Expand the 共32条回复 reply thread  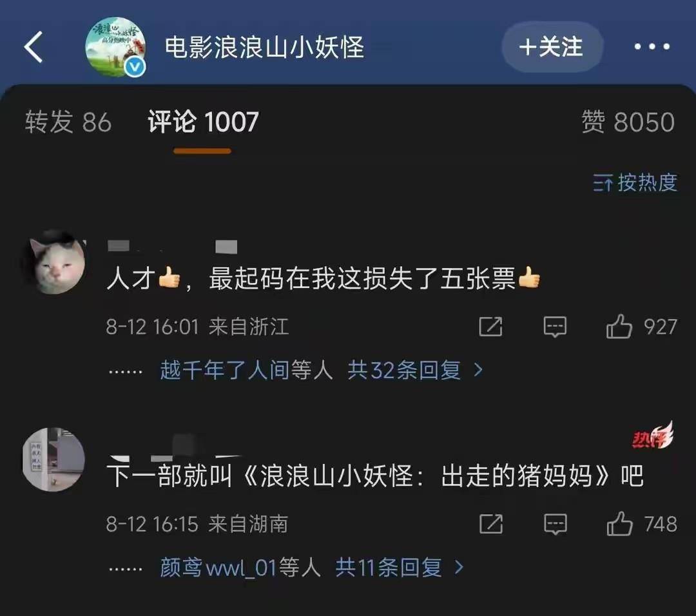pos(415,370)
